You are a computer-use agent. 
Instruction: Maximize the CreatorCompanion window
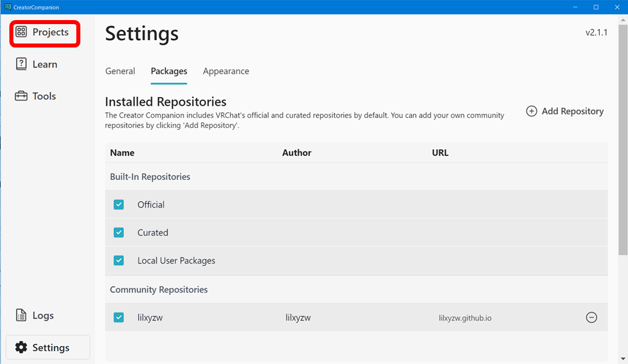click(596, 7)
